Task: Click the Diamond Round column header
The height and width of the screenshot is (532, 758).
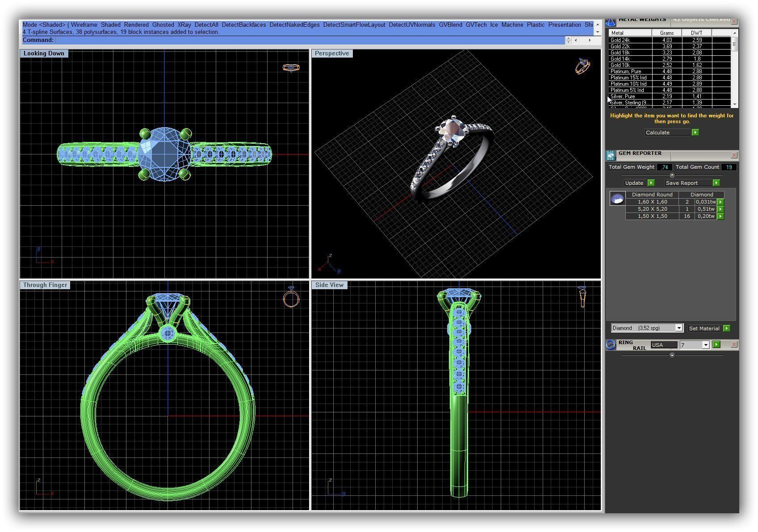Action: pyautogui.click(x=652, y=195)
